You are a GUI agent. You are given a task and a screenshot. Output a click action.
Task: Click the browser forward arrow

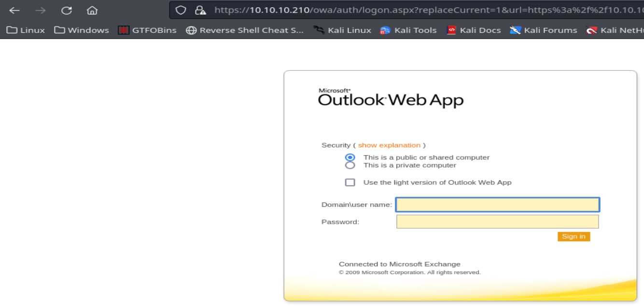pos(41,10)
